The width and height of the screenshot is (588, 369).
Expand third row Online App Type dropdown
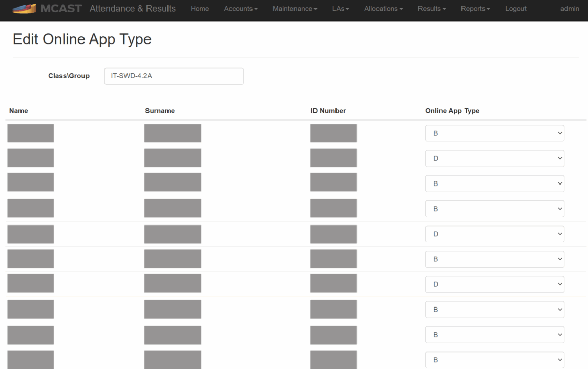(494, 183)
